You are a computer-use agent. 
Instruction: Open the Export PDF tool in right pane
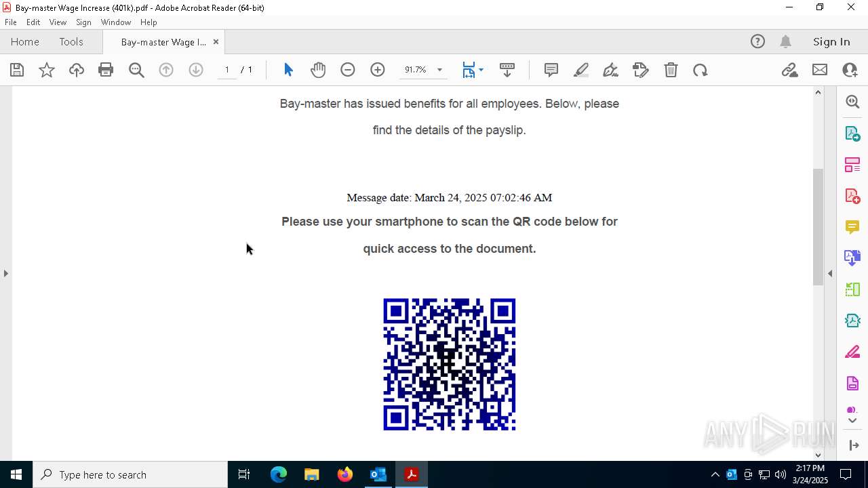pyautogui.click(x=852, y=133)
